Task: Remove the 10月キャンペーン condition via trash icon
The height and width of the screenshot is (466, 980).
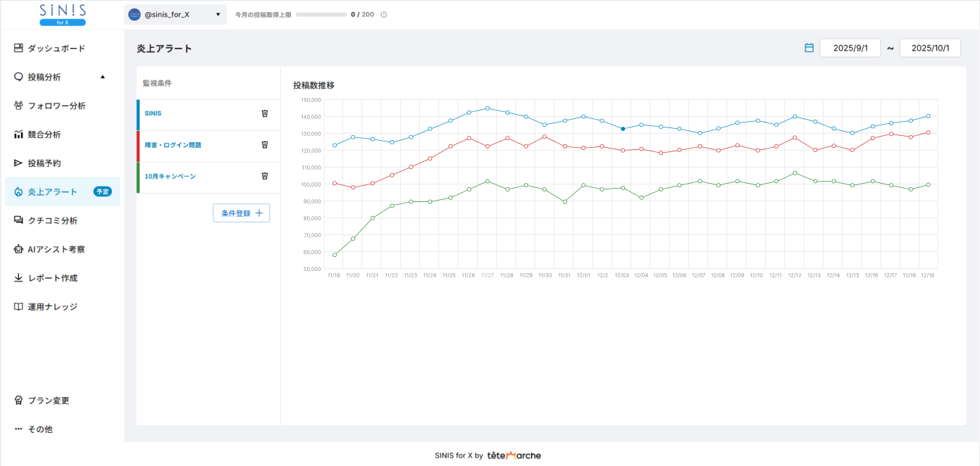Action: 265,177
